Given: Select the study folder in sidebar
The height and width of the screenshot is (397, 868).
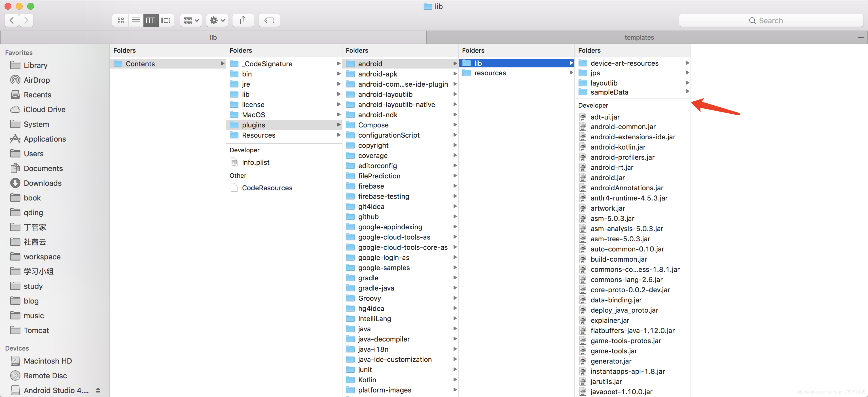Looking at the screenshot, I should click(x=33, y=286).
